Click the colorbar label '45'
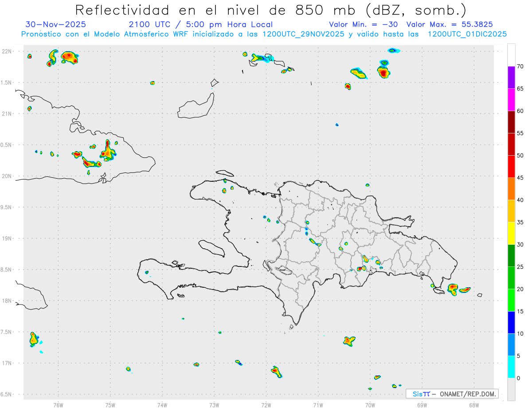532x411 pixels. tap(520, 178)
